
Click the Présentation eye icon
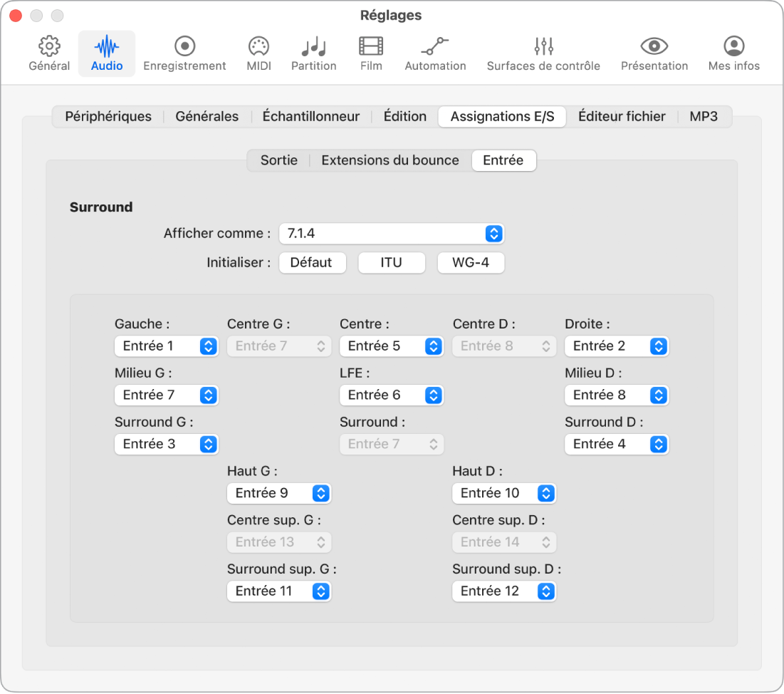click(654, 47)
